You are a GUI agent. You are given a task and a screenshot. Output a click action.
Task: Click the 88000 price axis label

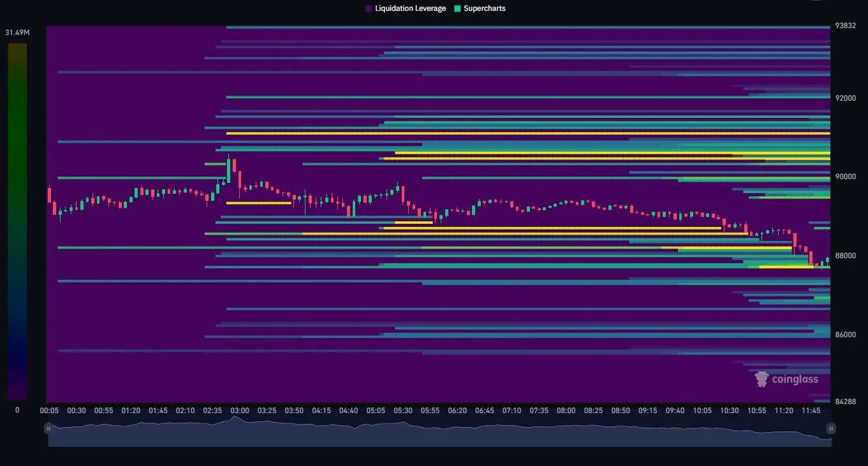(846, 256)
